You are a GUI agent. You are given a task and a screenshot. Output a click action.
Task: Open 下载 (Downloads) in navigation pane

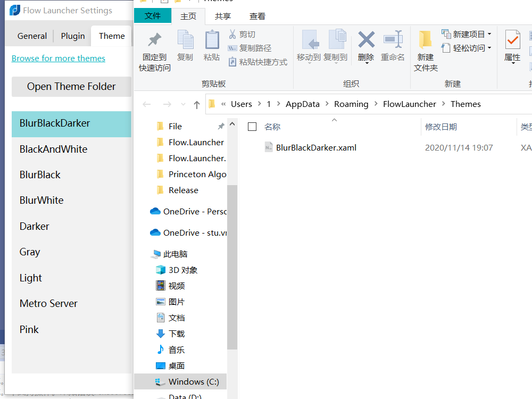177,334
